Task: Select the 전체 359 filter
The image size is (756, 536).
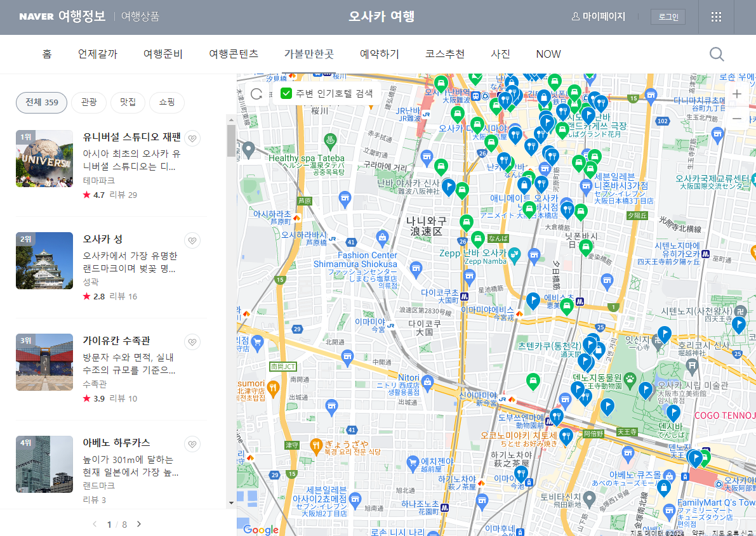Action: coord(41,103)
